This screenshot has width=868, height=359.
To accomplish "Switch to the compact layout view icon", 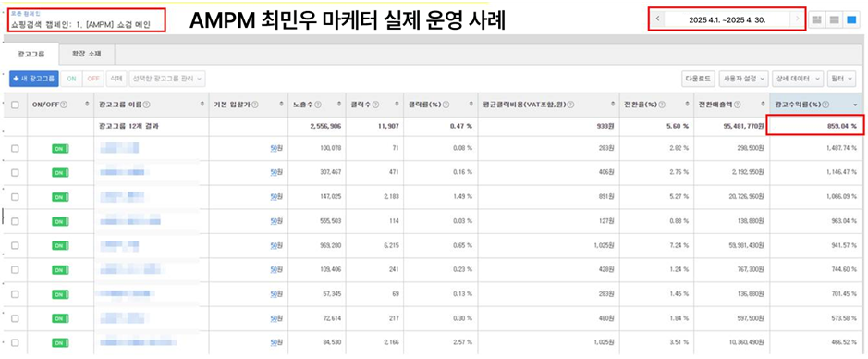I will tap(816, 19).
